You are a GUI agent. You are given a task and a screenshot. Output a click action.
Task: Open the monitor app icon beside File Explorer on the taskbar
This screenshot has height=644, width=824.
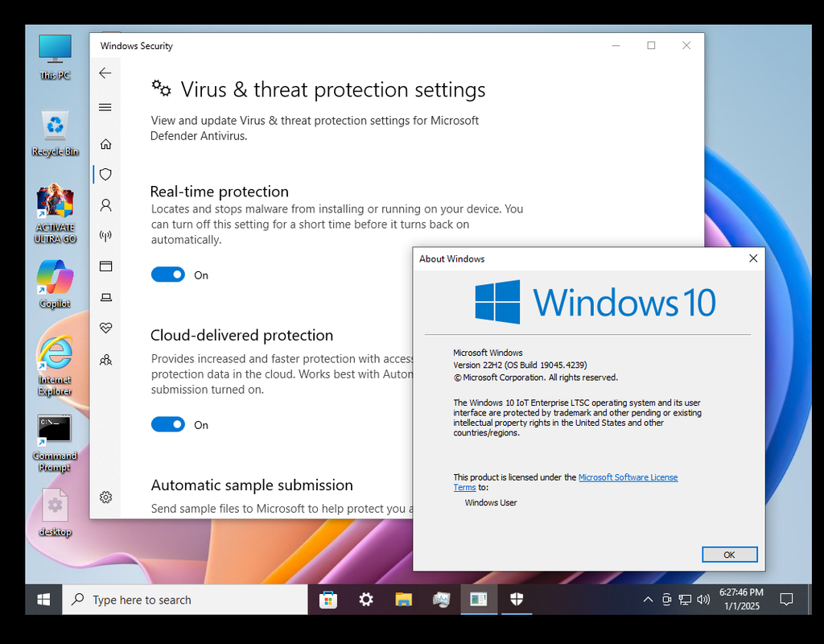coord(442,599)
